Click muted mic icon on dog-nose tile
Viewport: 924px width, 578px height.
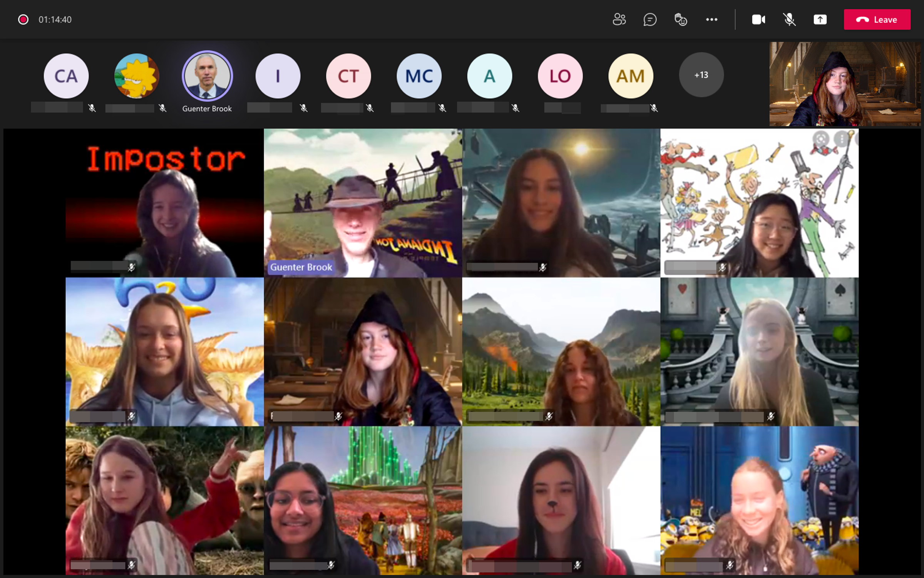point(577,565)
